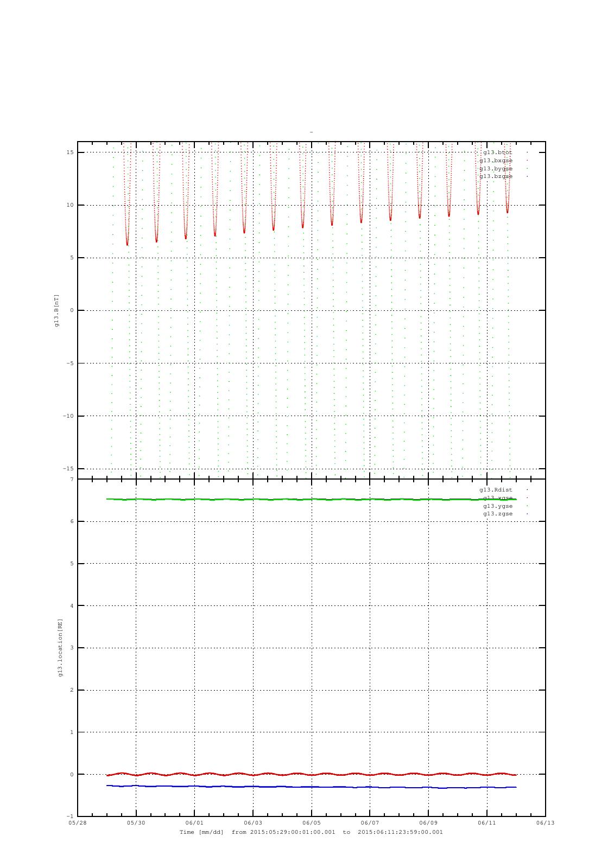This screenshot has width=614, height=868.
Task: Click the -5 tick on the B[nT] axis
Action: click(70, 363)
